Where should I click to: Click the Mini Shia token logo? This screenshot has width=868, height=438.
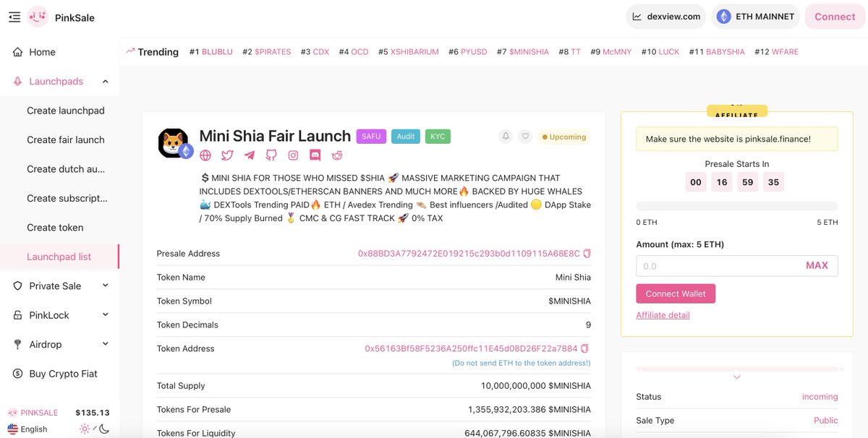[x=174, y=143]
